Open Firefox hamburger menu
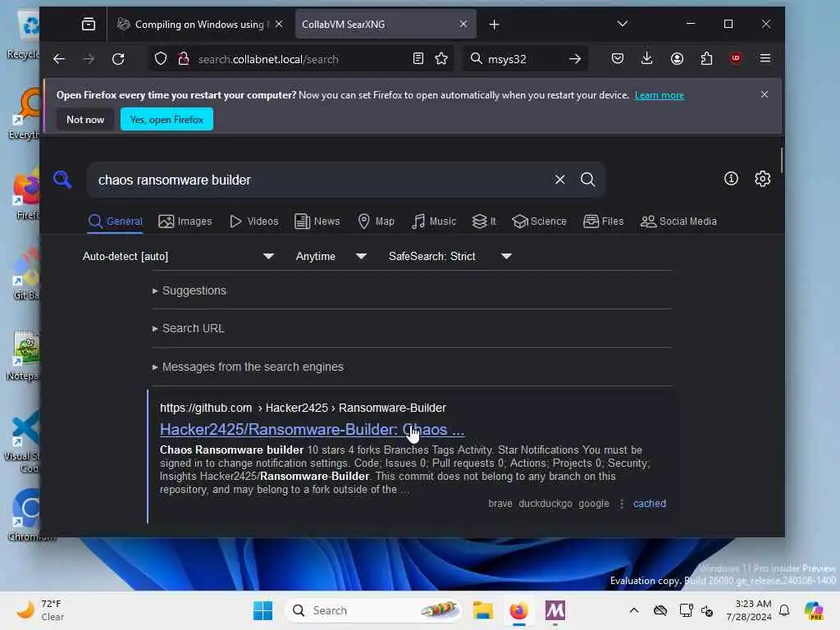This screenshot has height=630, width=840. click(765, 58)
